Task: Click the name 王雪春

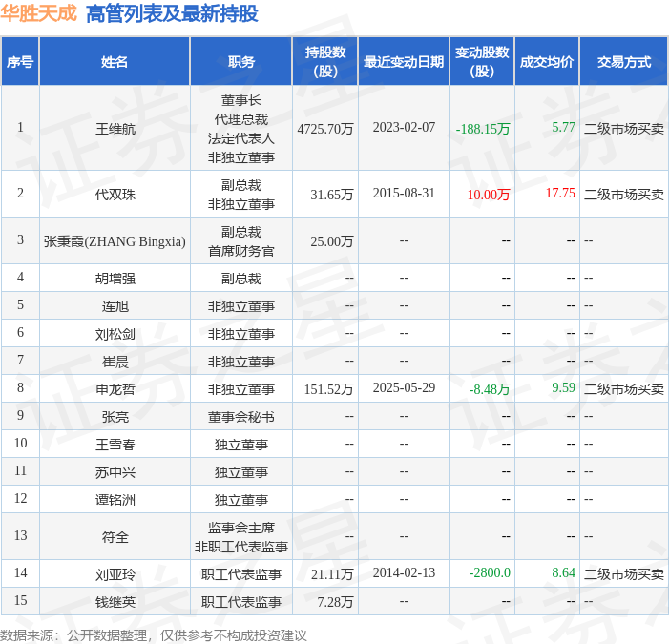Action: click(x=115, y=445)
